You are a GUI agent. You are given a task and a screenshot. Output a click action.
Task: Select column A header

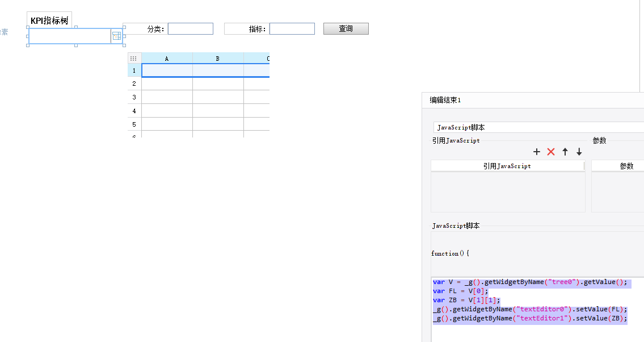coord(167,59)
